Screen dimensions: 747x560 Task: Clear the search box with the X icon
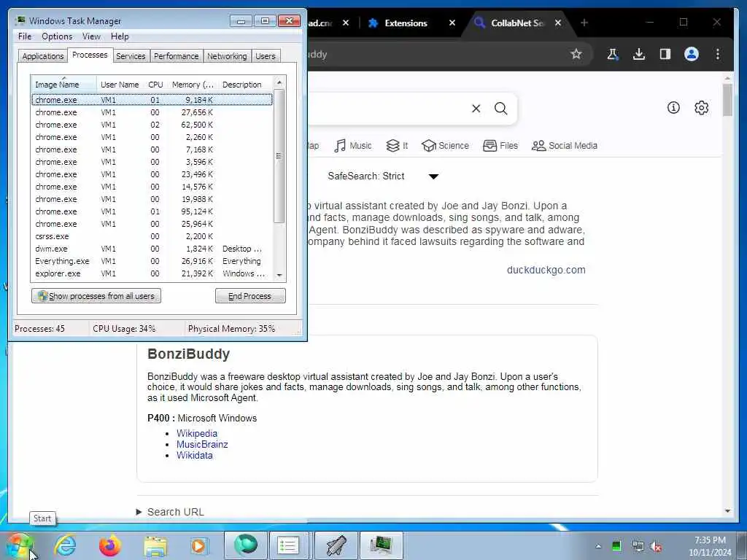(x=476, y=109)
